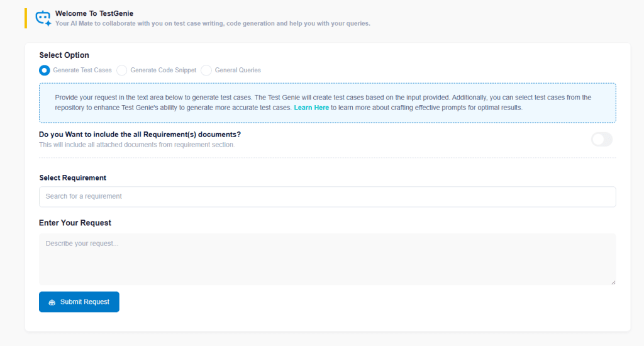Click the robot icon inside Submit Request

point(52,302)
